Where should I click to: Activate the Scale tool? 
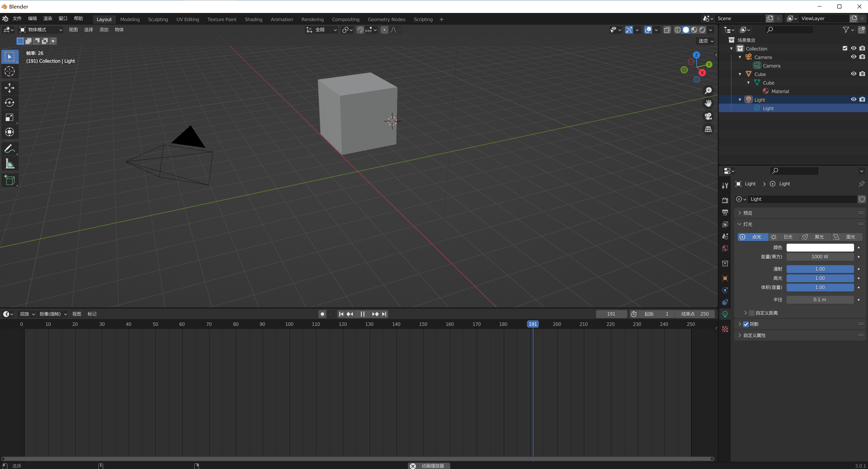click(x=10, y=118)
